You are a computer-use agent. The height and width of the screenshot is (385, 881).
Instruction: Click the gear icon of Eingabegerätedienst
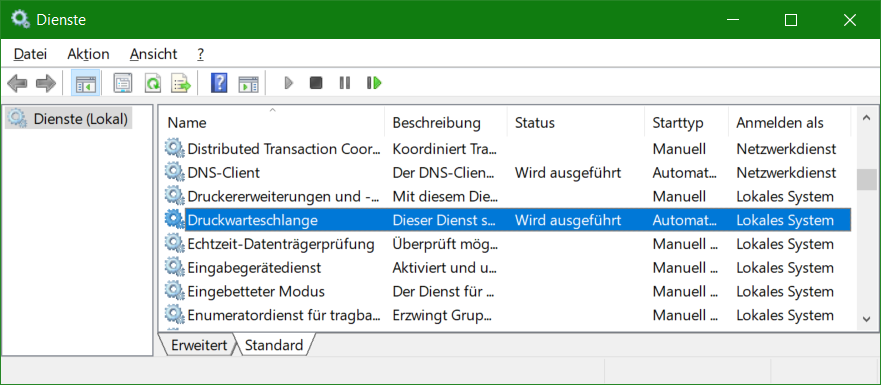click(175, 268)
